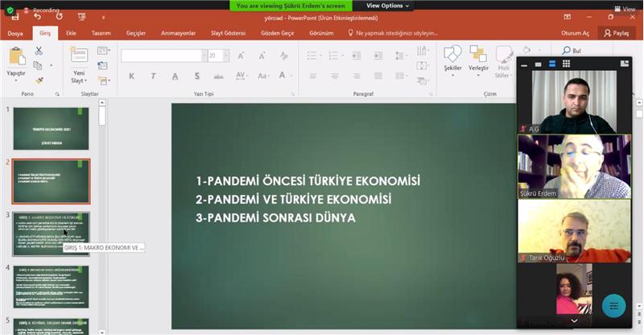Click the Paylaş share button
Image resolution: width=644 pixels, height=335 pixels.
616,33
